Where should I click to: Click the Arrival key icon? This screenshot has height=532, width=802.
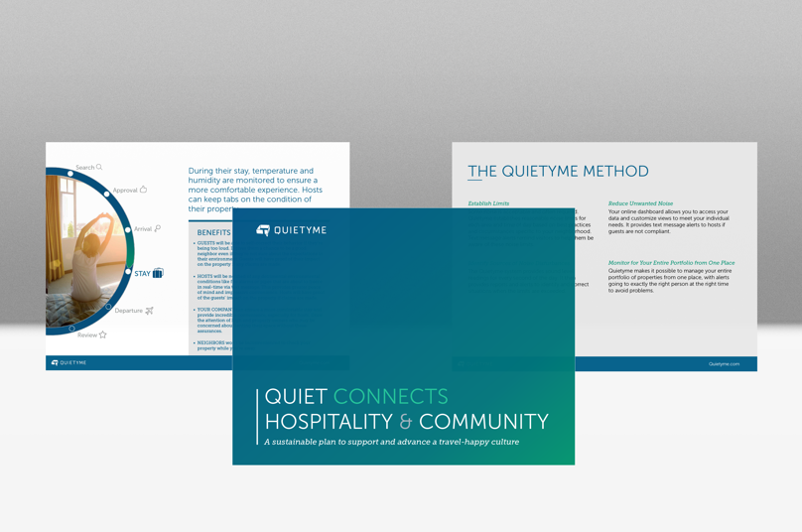[x=158, y=228]
